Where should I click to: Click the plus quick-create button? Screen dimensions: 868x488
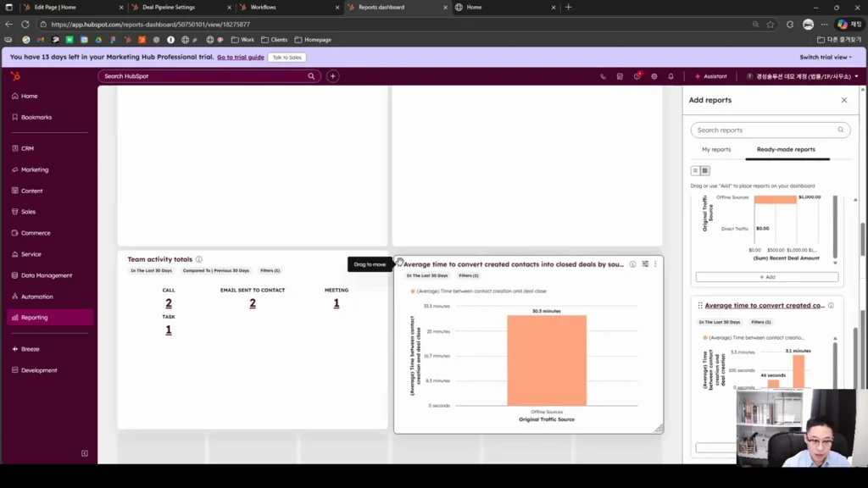[x=332, y=76]
